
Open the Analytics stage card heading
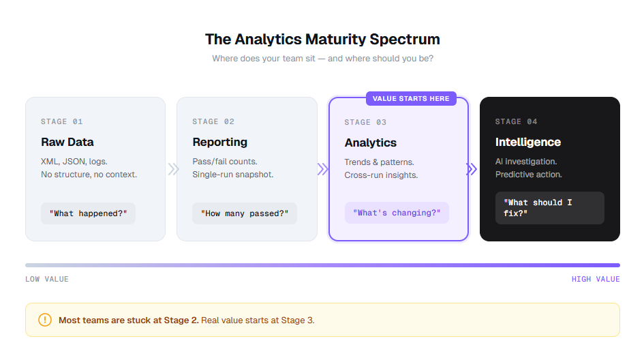click(370, 143)
